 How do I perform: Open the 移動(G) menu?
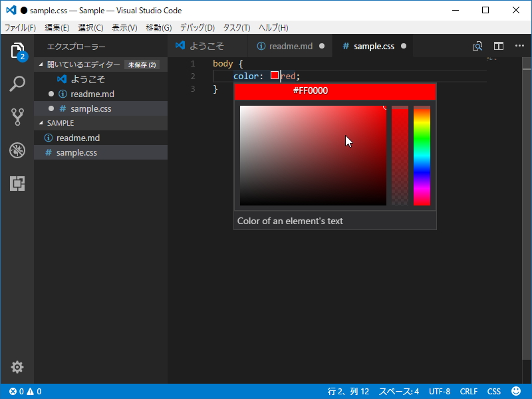pyautogui.click(x=158, y=27)
